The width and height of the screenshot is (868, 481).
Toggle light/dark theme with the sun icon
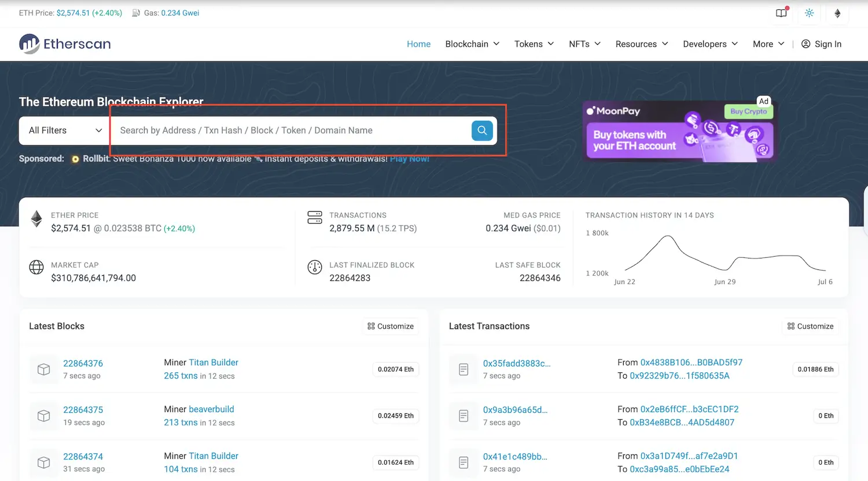[809, 13]
